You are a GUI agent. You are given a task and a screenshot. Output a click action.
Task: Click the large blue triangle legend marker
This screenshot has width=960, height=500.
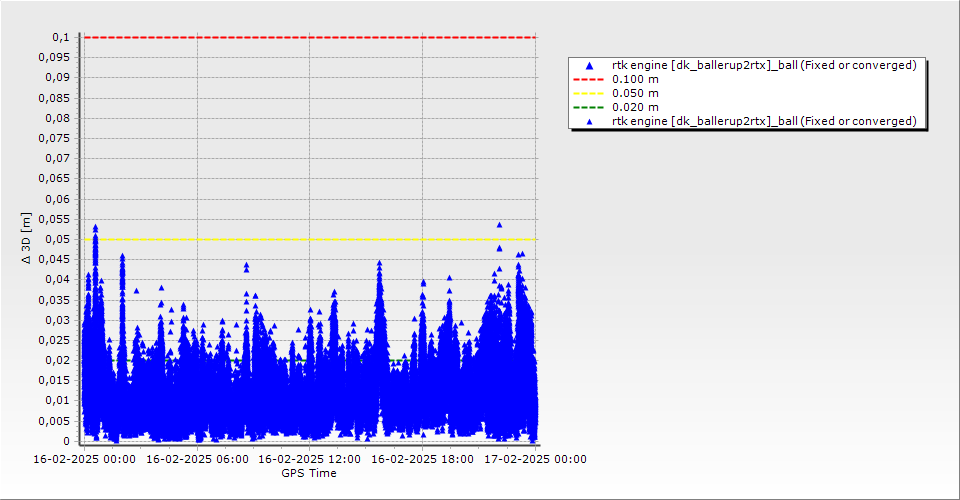pyautogui.click(x=589, y=65)
